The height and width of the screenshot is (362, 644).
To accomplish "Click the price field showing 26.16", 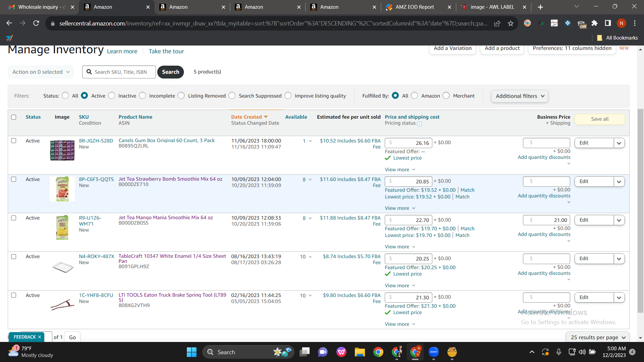I will tap(409, 143).
